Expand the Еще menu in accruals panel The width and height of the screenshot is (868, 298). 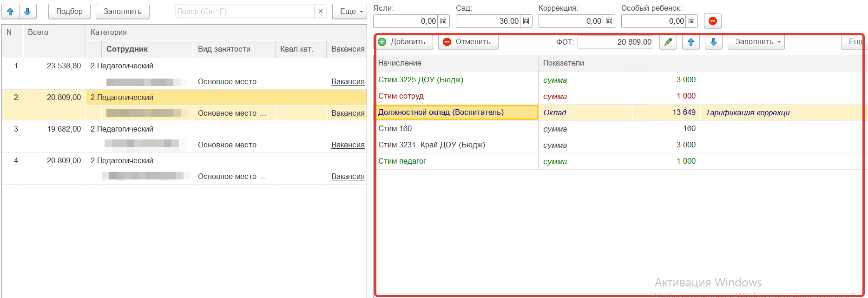coord(854,42)
